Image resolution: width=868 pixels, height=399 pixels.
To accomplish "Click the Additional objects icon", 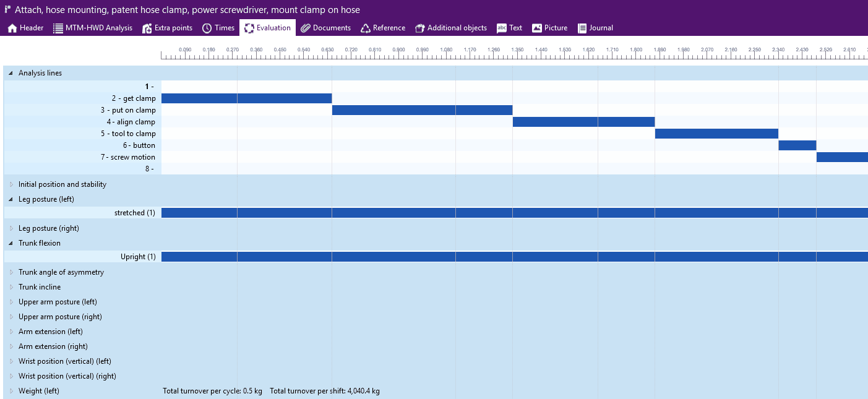I will (x=419, y=28).
